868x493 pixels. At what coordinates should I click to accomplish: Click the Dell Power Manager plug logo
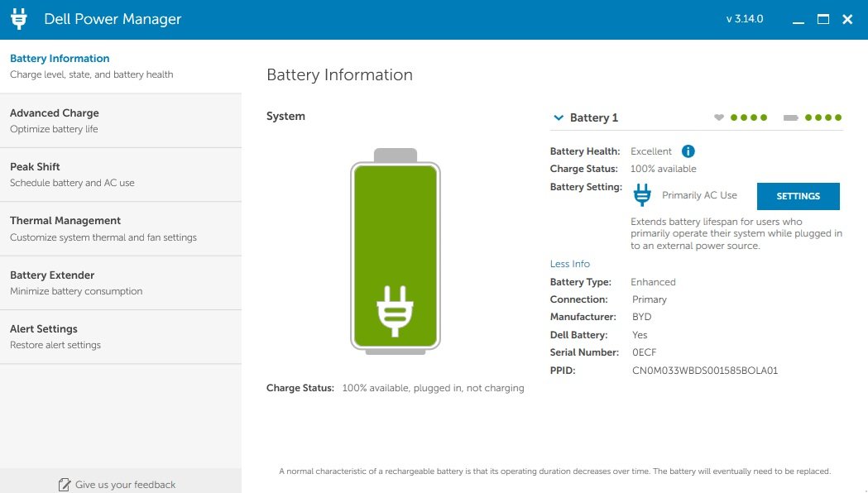click(19, 19)
